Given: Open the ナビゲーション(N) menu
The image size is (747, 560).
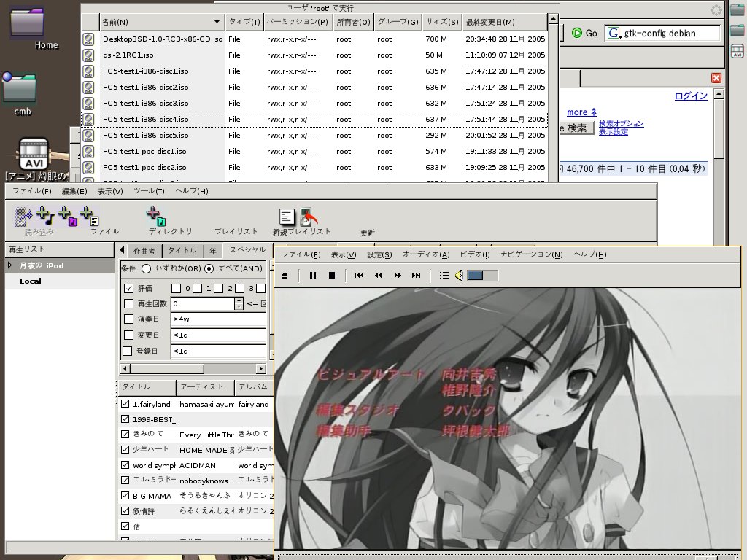Looking at the screenshot, I should point(532,254).
